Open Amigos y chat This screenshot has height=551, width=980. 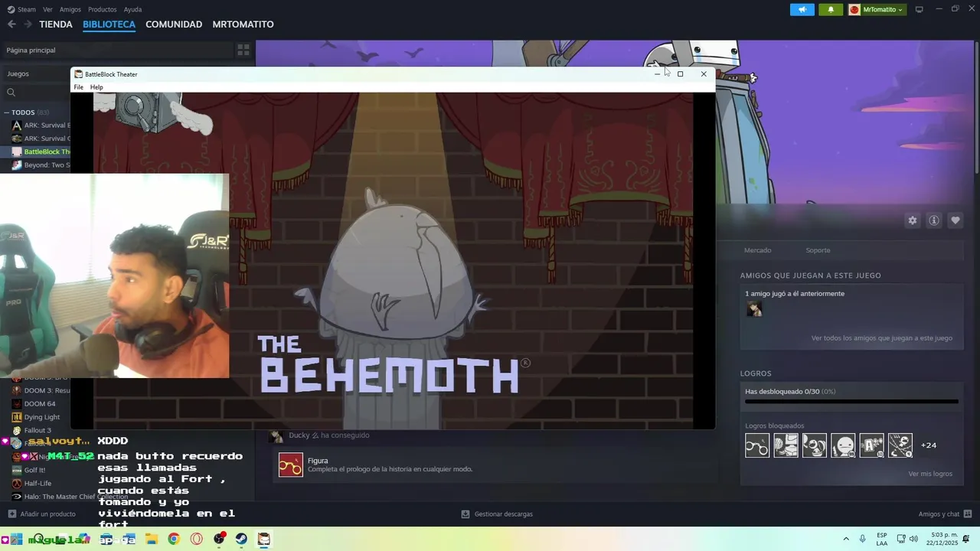point(945,514)
